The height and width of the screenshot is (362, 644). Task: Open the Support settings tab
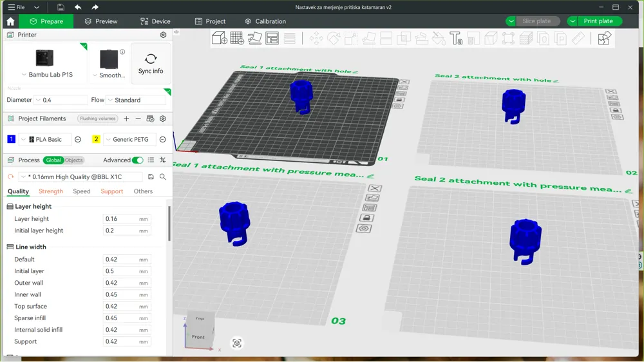(111, 191)
